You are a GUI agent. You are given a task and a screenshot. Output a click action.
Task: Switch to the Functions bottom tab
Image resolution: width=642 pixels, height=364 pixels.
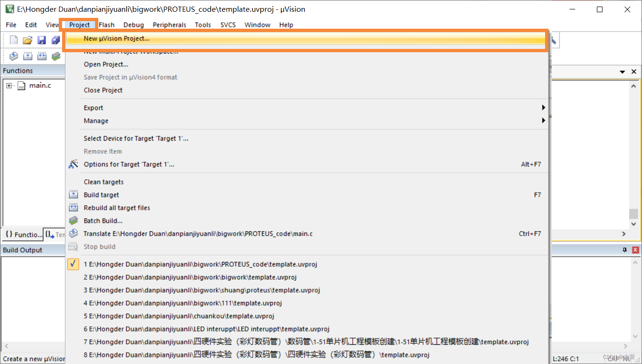[23, 234]
